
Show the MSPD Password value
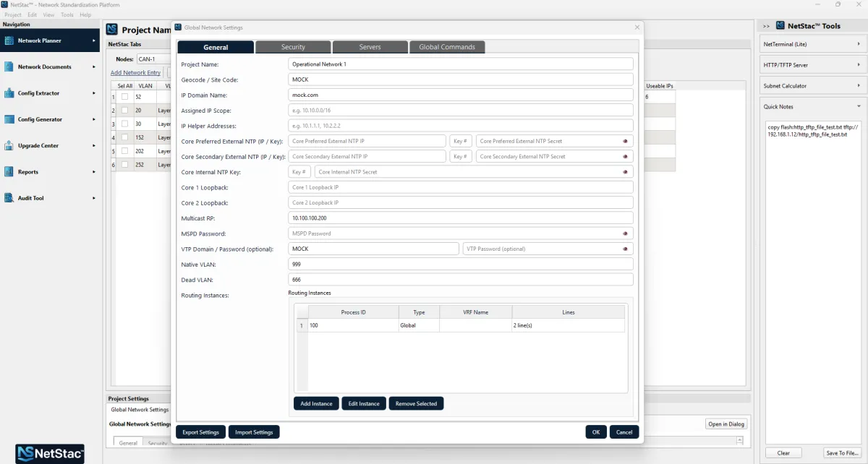pos(625,233)
